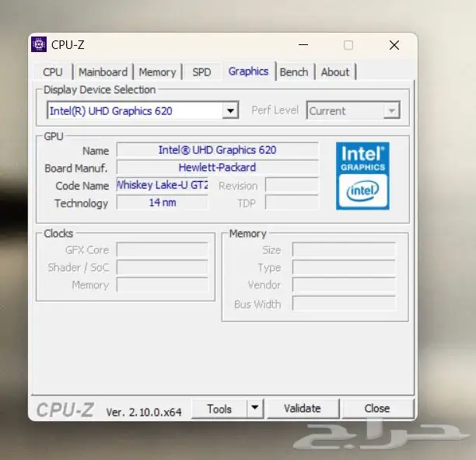Click the empty memory Vendor field
This screenshot has width=476, height=460.
point(345,285)
